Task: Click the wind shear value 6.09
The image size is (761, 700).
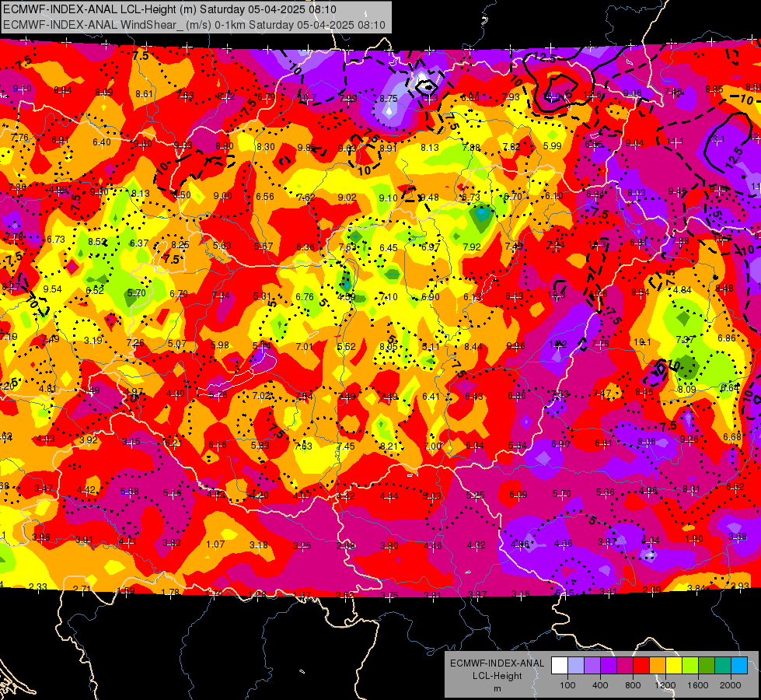Action: click(x=518, y=494)
